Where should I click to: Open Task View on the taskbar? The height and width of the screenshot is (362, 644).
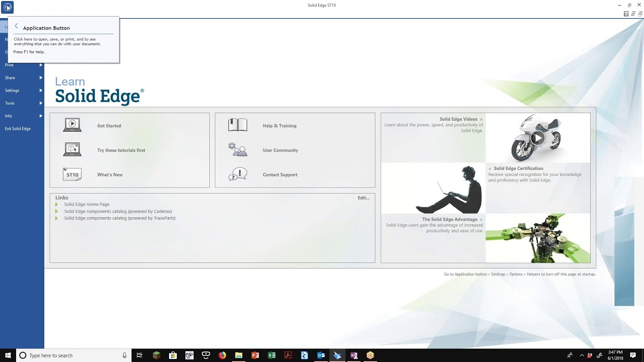[139, 355]
